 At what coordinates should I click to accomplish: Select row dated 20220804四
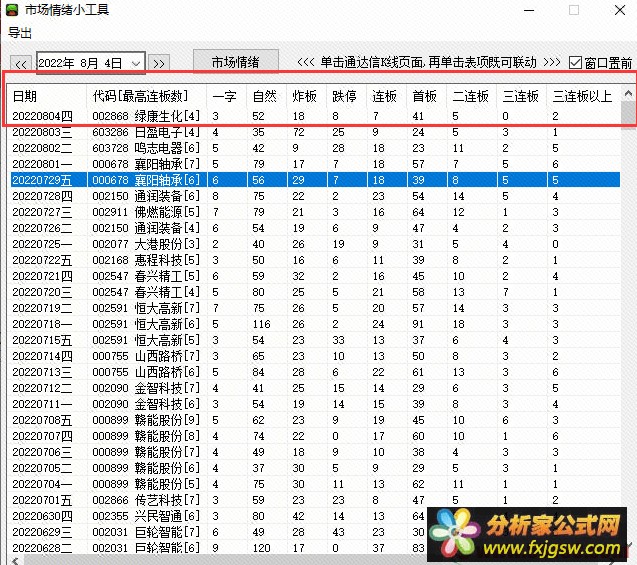(313, 116)
